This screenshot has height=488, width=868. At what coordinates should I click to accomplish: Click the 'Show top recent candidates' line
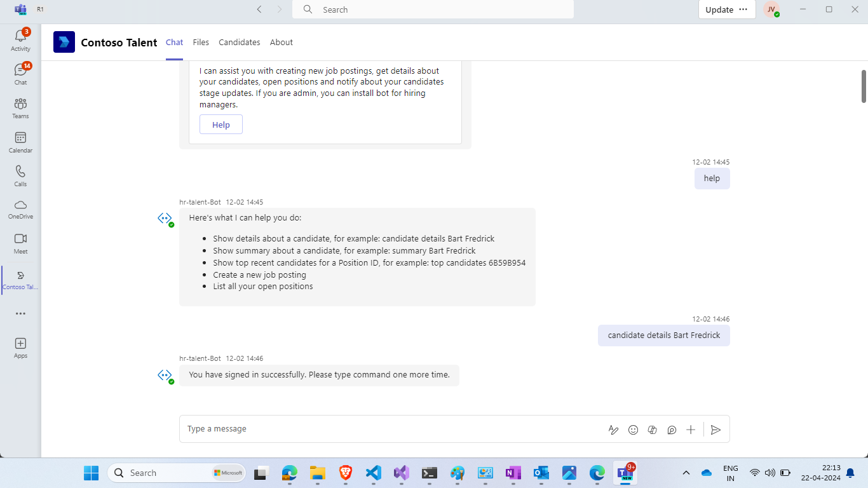(x=369, y=262)
